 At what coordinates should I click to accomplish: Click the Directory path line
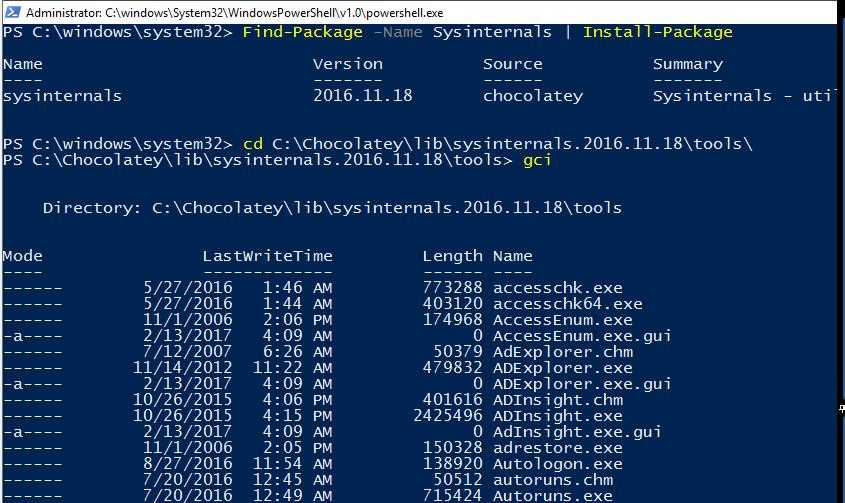[332, 208]
